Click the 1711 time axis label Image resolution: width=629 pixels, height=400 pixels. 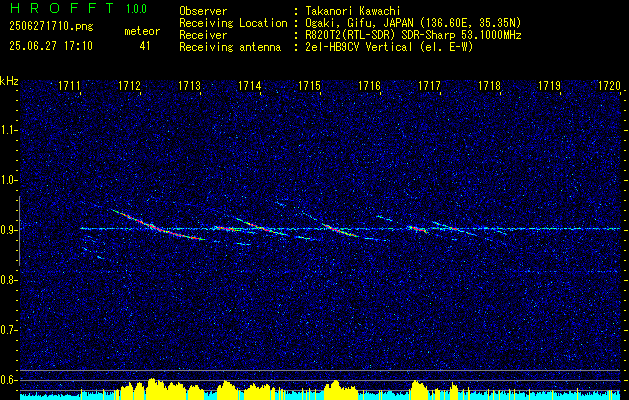[69, 85]
